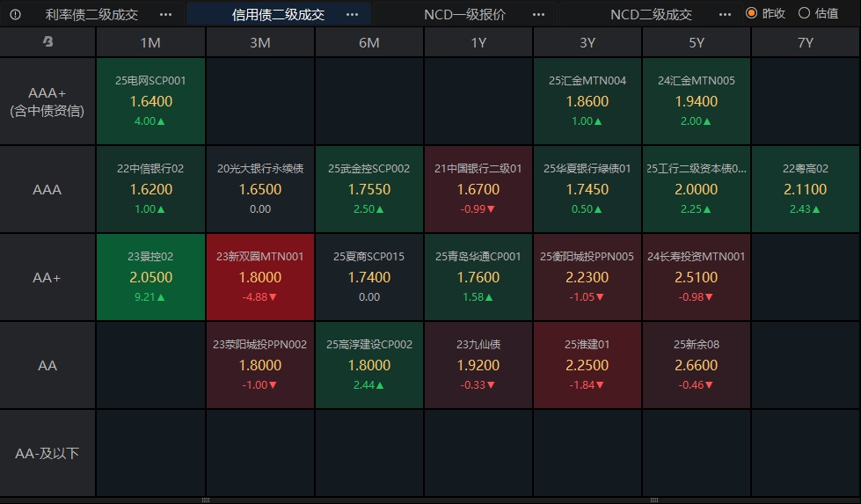Select the 25衡阳城投PPN005 cell
861x504 pixels.
587,277
